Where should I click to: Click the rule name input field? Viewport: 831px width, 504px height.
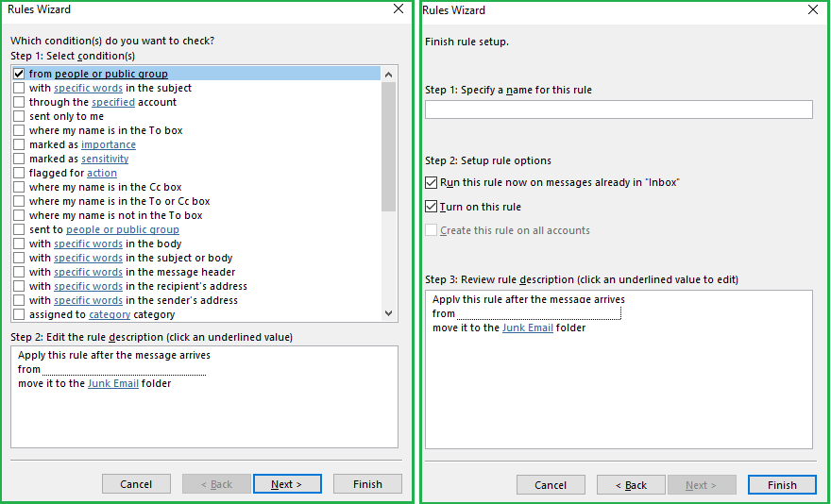pos(619,109)
